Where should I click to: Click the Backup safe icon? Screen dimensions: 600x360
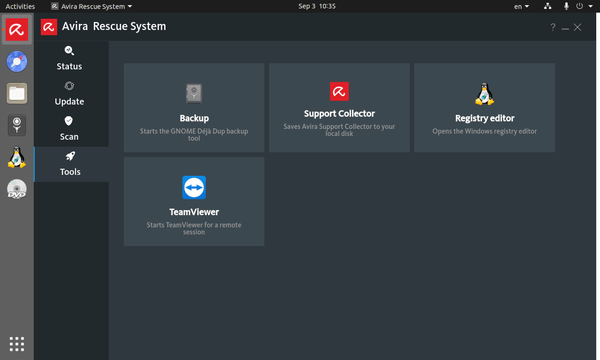coord(194,93)
